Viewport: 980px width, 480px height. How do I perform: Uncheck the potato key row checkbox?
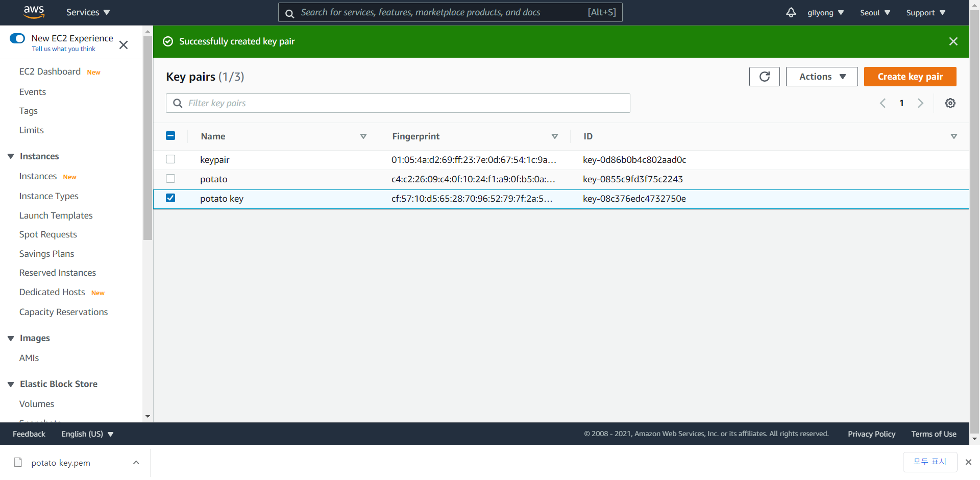[x=170, y=198]
